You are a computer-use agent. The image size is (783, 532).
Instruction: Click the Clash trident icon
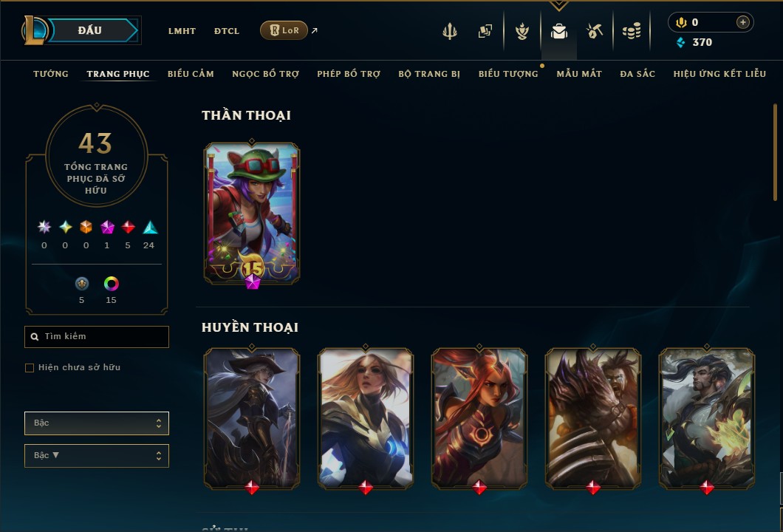coord(450,31)
